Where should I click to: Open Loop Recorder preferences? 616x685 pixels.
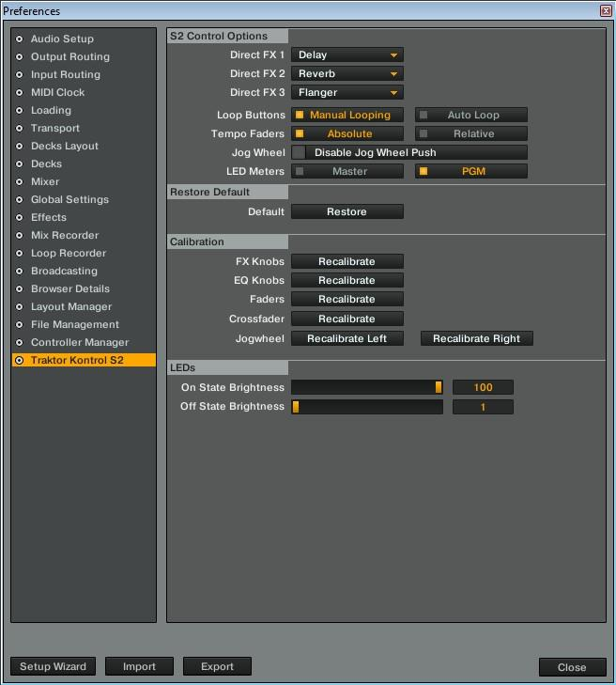(x=83, y=254)
